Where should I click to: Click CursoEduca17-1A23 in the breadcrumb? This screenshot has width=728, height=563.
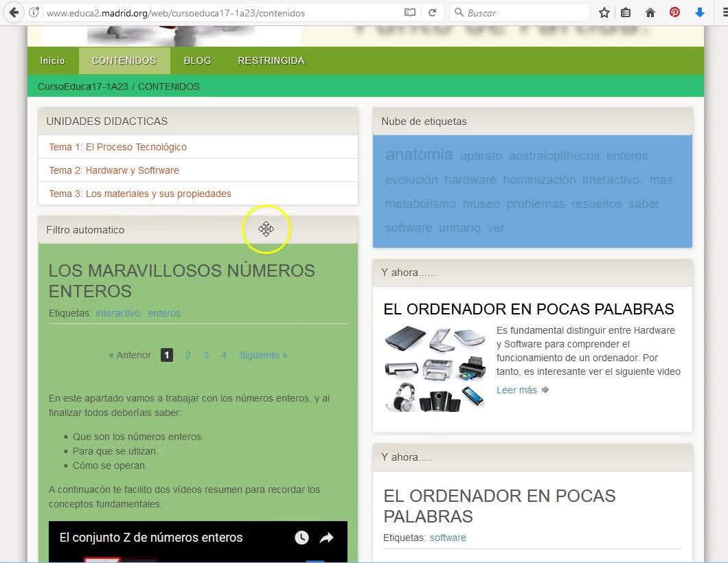(82, 87)
